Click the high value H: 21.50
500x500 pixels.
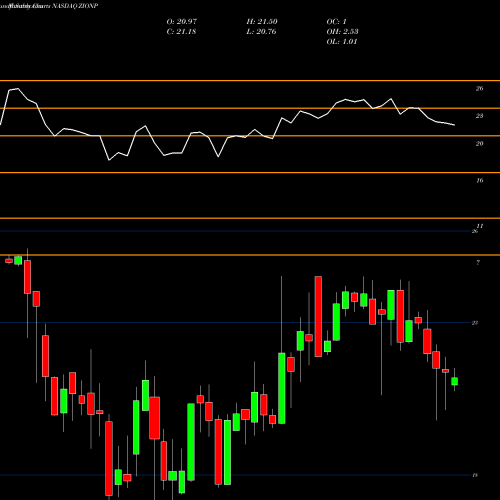tap(262, 22)
